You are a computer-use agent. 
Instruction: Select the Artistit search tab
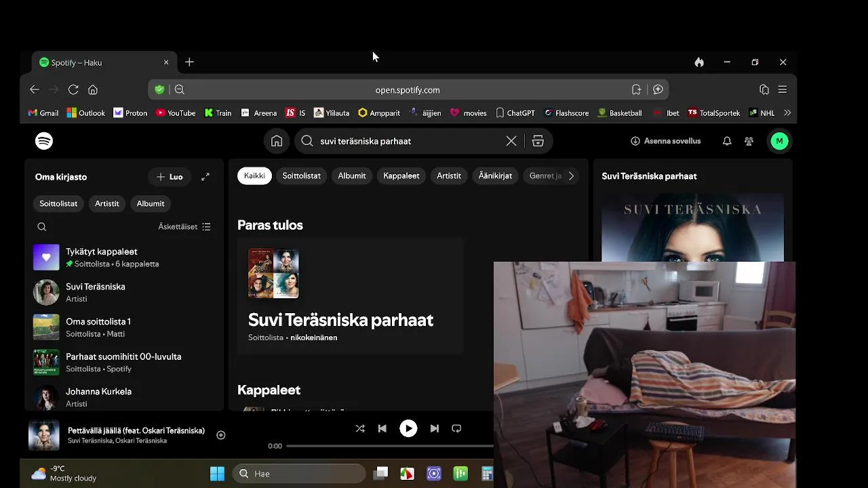[449, 176]
